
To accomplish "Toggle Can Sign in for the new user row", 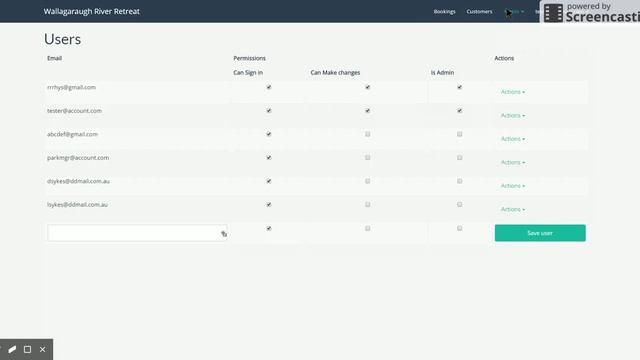I will point(269,228).
